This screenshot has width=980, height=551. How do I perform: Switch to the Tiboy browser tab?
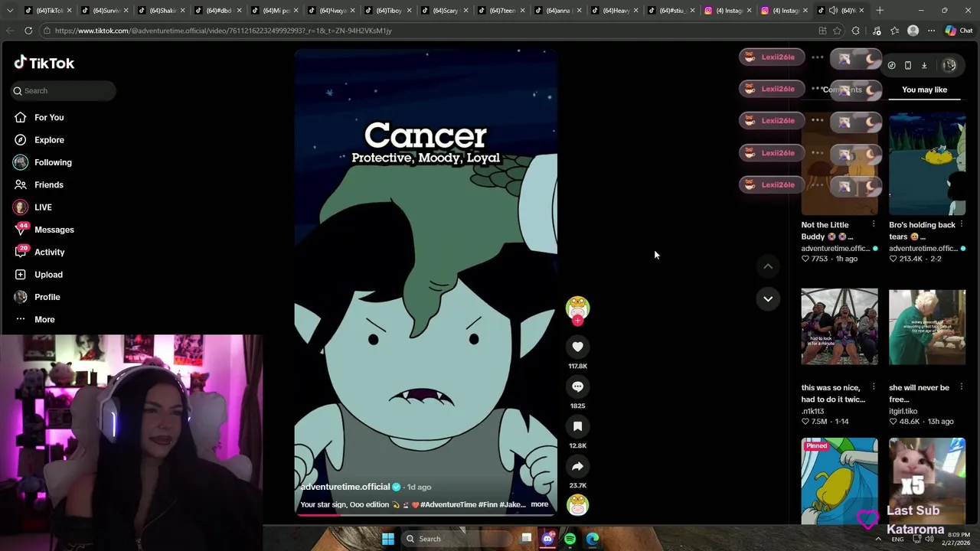coord(387,11)
